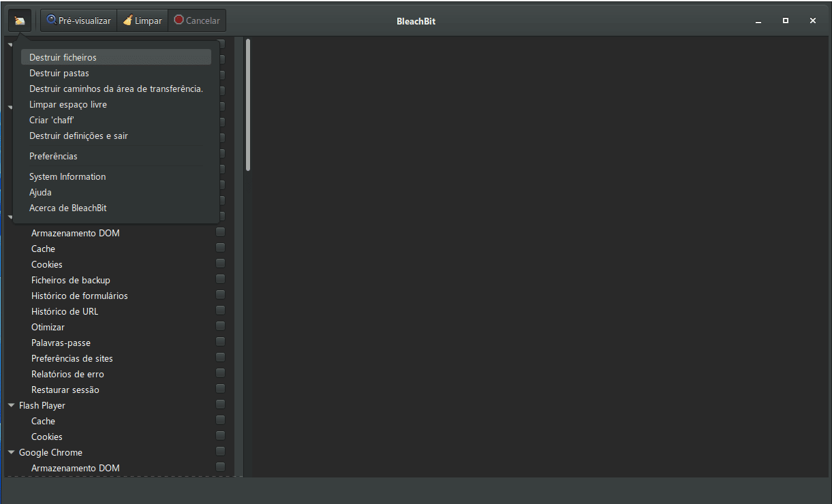Click the Limpar broom button
Screen dimensions: 832x504
coord(142,20)
